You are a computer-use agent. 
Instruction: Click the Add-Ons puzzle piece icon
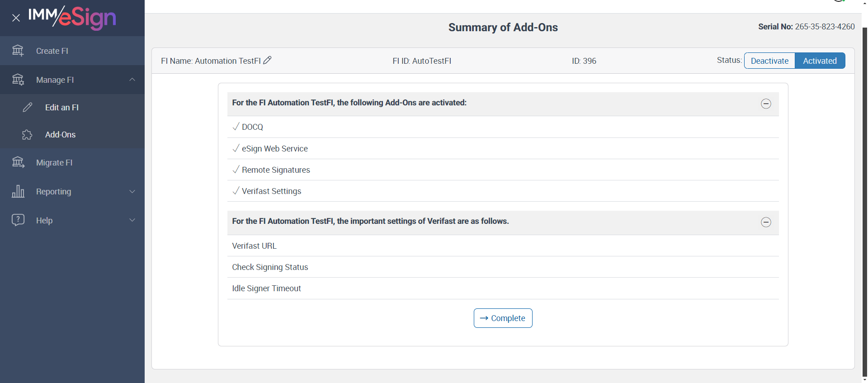(x=27, y=135)
